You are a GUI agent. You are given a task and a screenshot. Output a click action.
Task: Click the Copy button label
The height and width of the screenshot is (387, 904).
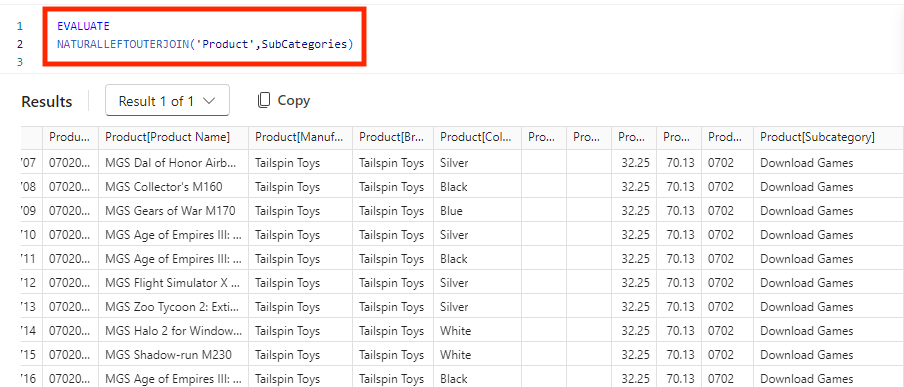point(293,100)
